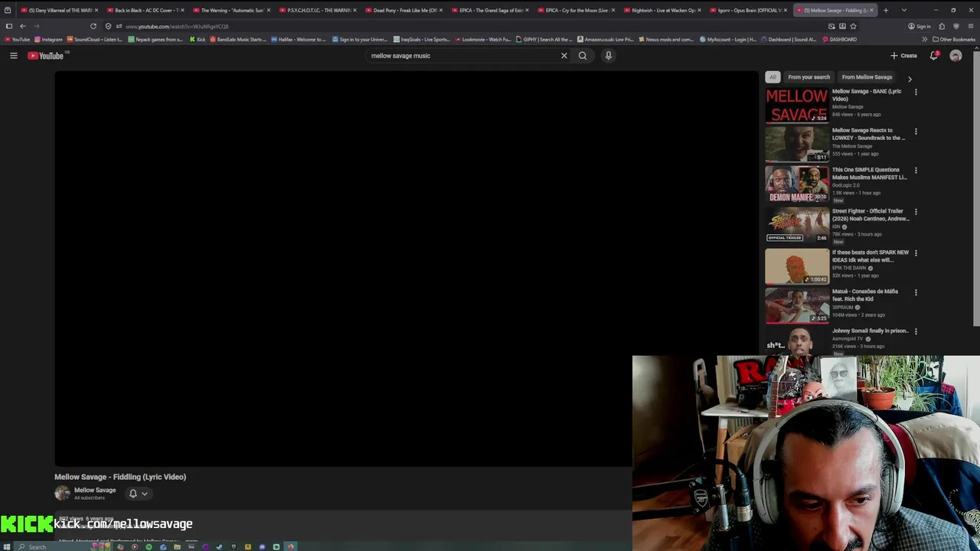Go to YouTube home via the logo
Screen dimensions: 980x551
(46, 55)
